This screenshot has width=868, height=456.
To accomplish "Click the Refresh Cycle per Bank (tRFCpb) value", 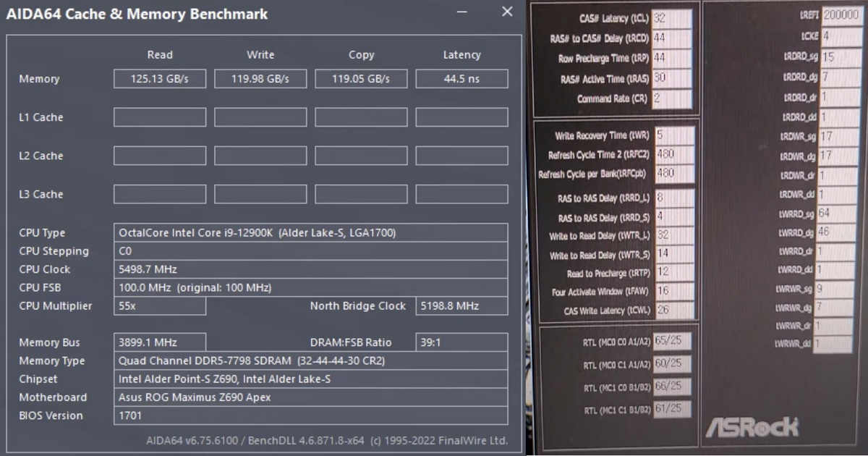I will (x=674, y=173).
